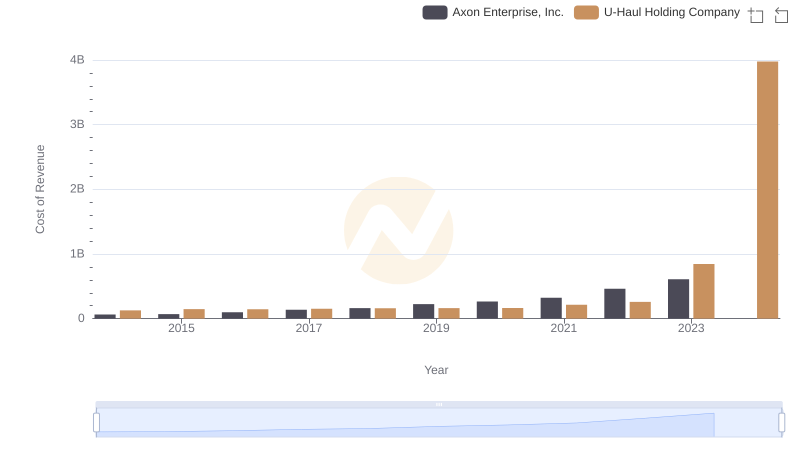800x461 pixels.
Task: Click the 2019 x-axis label
Action: click(436, 328)
